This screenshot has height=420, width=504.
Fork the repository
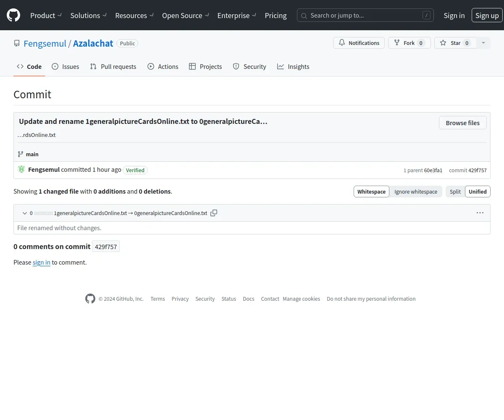409,43
